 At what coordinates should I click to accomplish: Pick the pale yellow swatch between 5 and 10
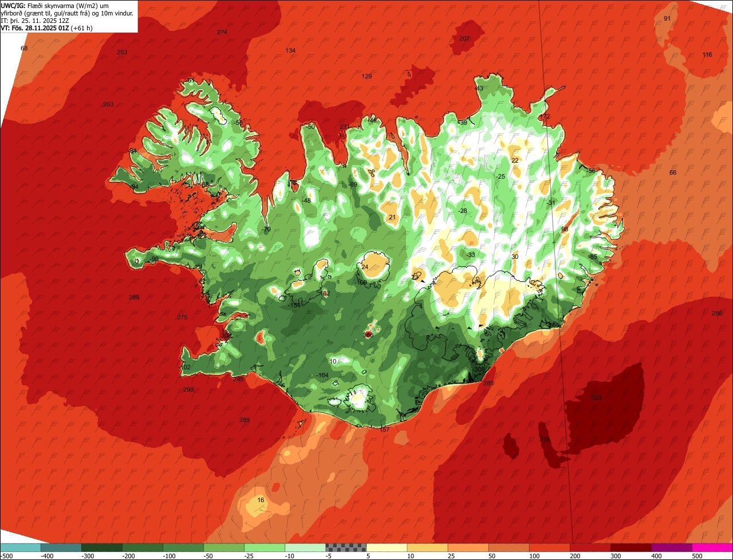[387, 547]
